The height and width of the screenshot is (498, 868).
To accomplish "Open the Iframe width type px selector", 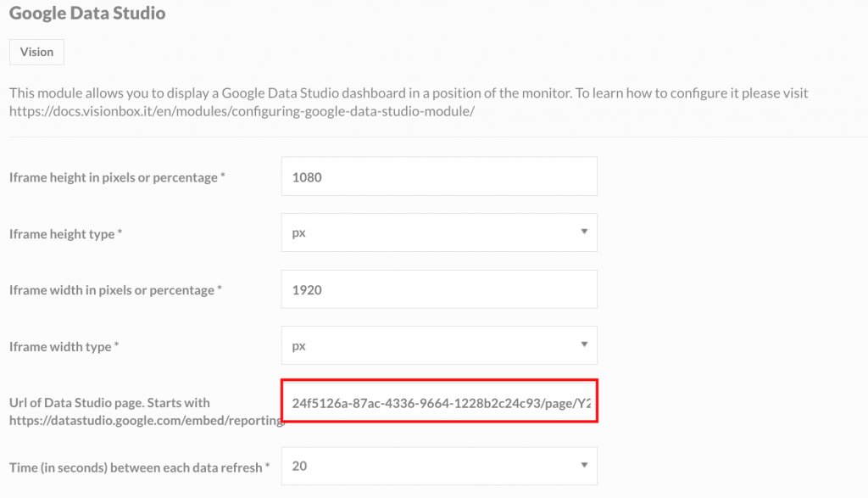I will [x=439, y=345].
